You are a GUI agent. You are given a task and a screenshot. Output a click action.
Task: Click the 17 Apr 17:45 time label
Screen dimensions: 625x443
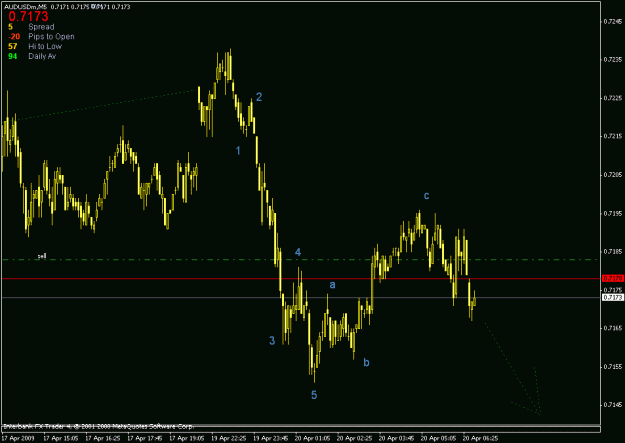144,438
